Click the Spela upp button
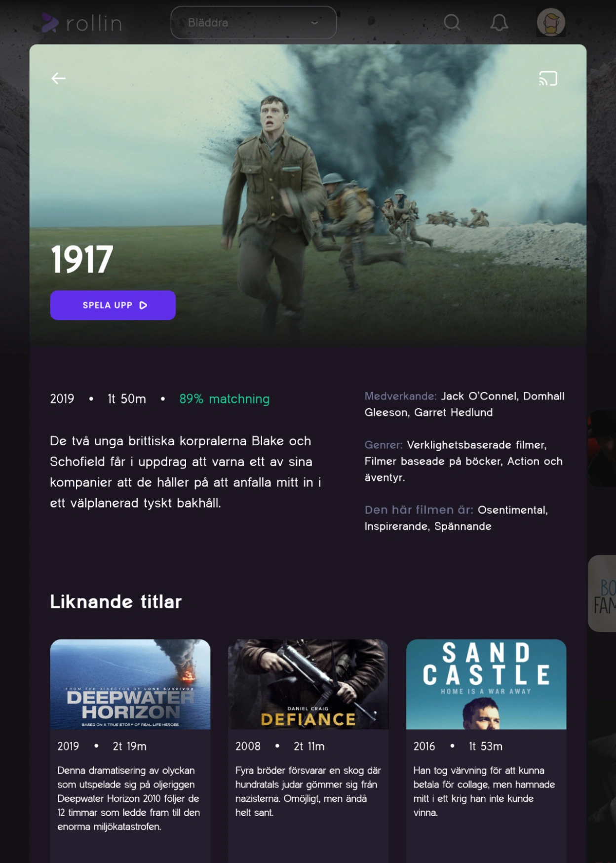This screenshot has height=863, width=616. (113, 305)
